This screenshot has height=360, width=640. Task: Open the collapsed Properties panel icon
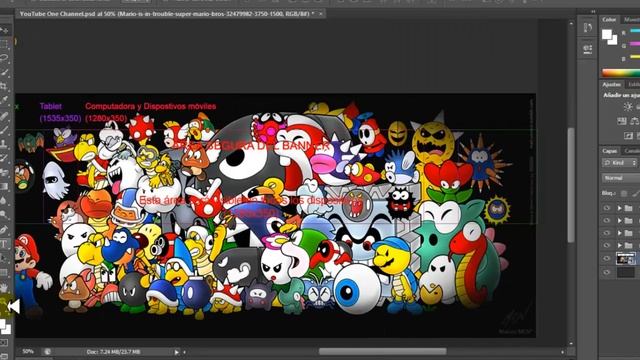587,49
